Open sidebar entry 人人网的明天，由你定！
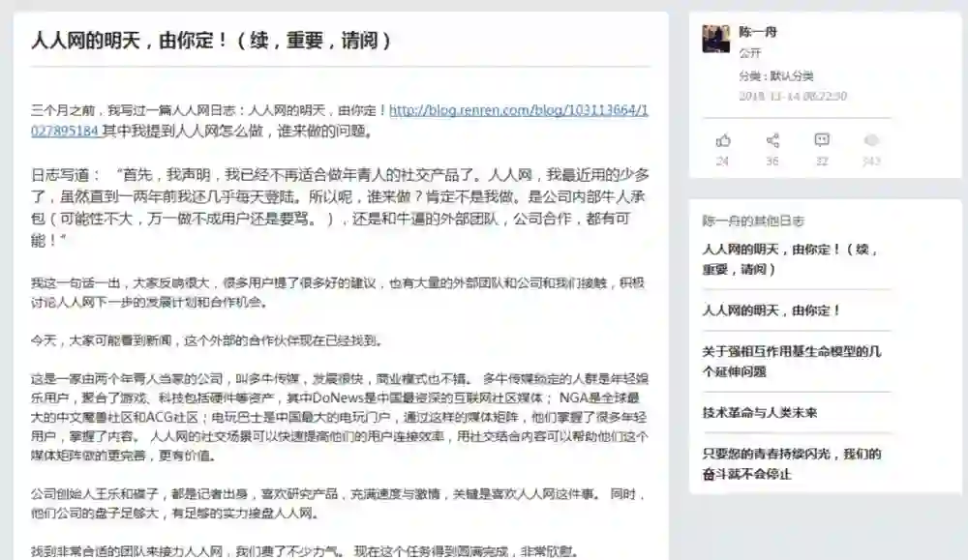 click(x=771, y=310)
